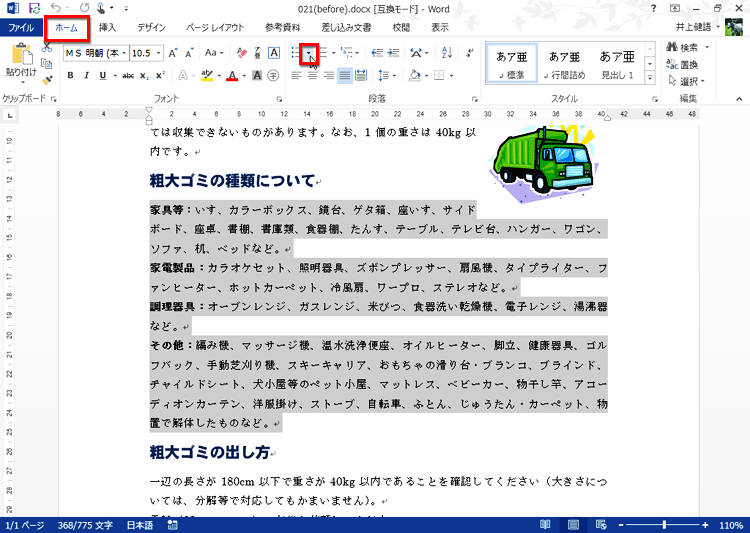Increase the font size with grow font
Image resolution: width=750 pixels, height=533 pixels.
173,53
